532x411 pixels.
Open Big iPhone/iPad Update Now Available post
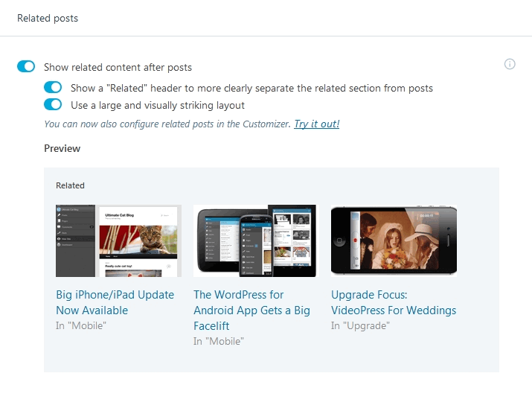click(115, 302)
